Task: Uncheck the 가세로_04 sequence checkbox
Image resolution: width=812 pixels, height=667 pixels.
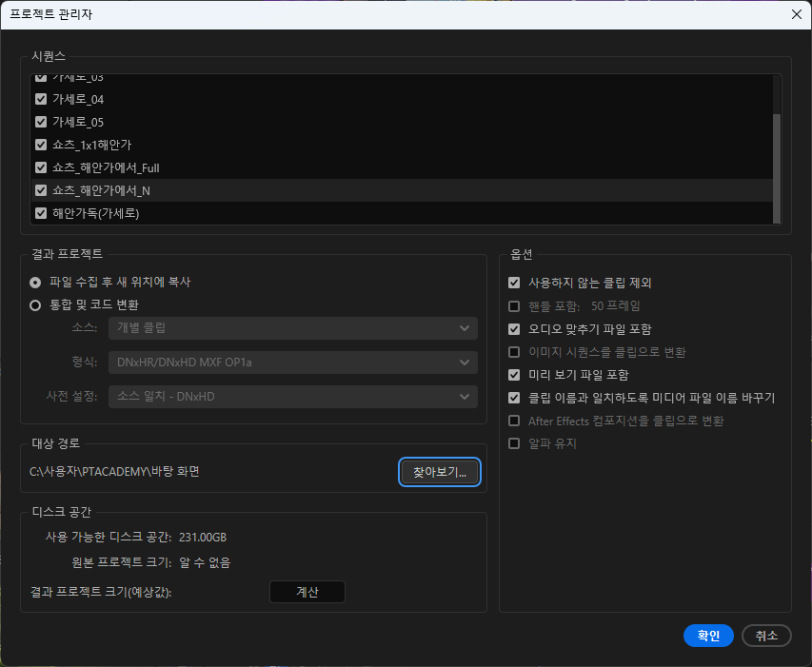Action: pyautogui.click(x=41, y=99)
